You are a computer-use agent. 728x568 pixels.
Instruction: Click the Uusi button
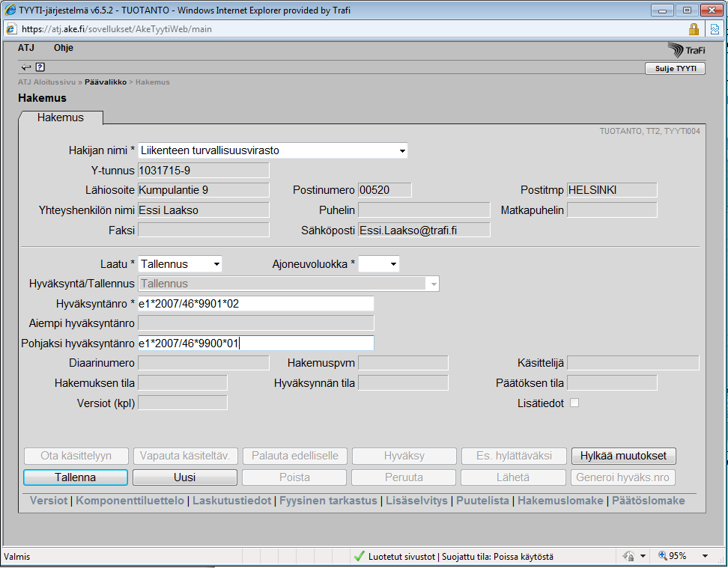click(x=185, y=477)
